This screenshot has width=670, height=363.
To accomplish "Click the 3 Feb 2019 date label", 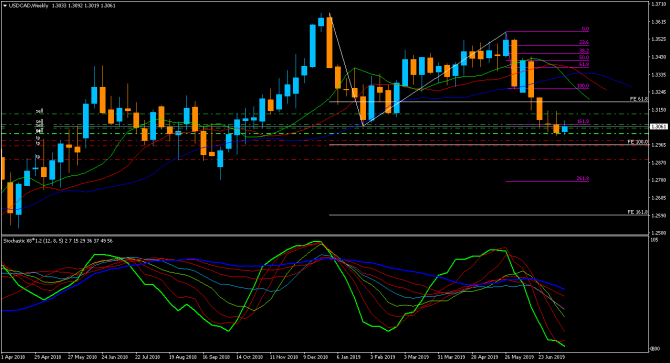I will point(382,357).
